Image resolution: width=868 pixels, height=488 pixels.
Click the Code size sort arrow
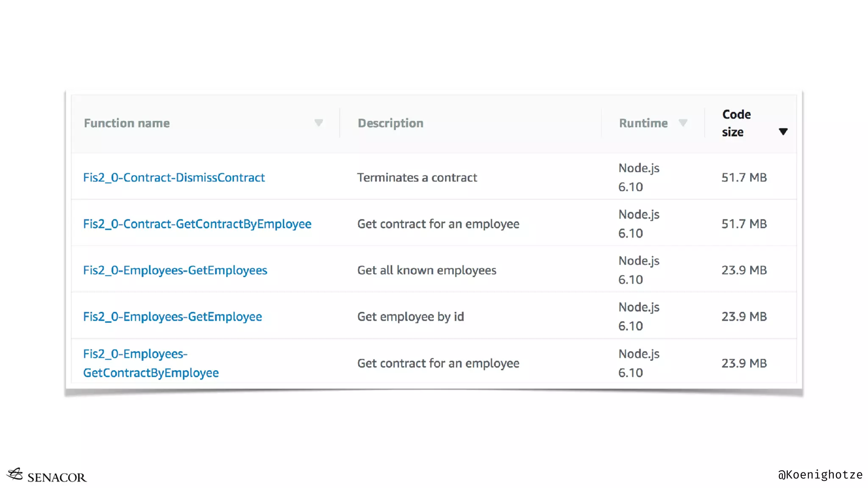pyautogui.click(x=783, y=132)
